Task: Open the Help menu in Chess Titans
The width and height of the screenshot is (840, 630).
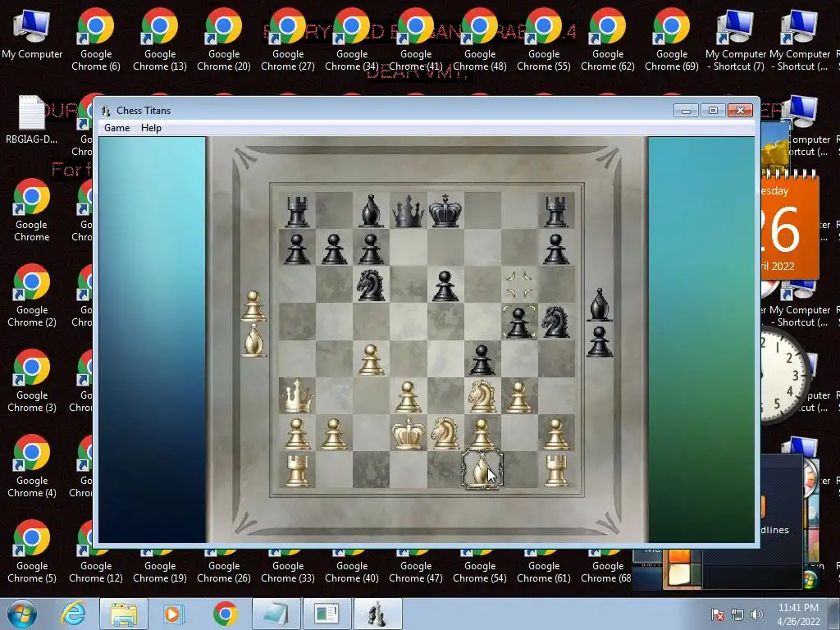Action: point(151,128)
